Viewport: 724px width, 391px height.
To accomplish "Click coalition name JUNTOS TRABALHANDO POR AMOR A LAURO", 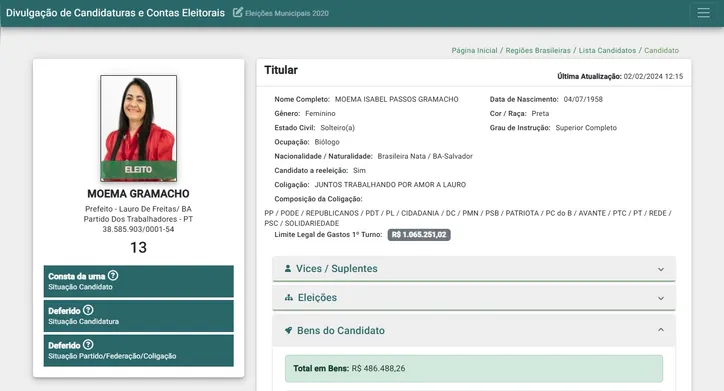I will 390,185.
